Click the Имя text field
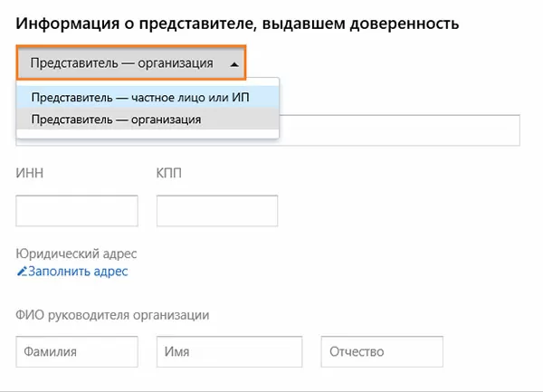Screen dimensions: 543x392 pos(229,351)
